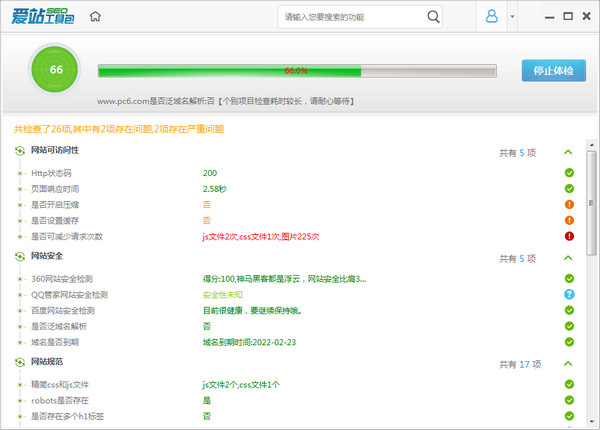Click the 66 score circle

(x=55, y=70)
